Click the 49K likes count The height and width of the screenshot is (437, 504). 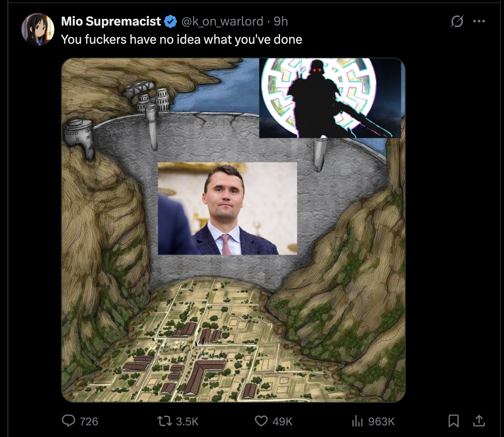[282, 421]
